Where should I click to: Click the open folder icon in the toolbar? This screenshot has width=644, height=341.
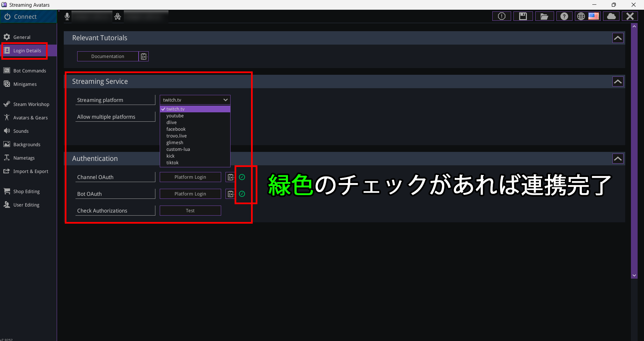pos(544,16)
